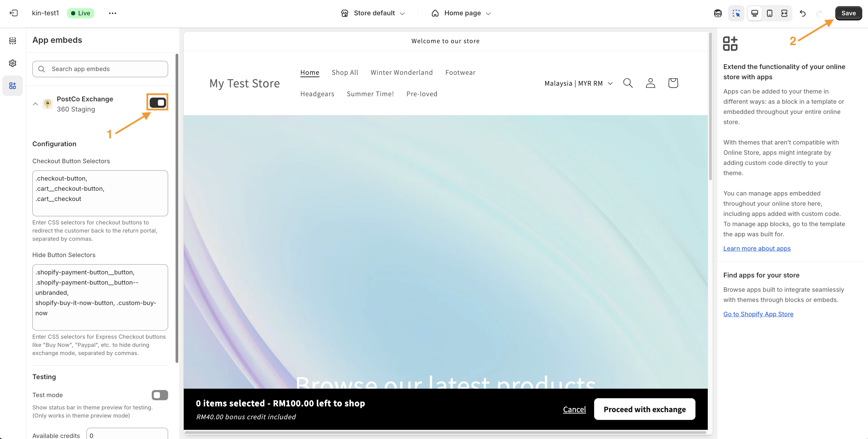Open Go to Shopify App Store link
Screen dimensions: 868x439
click(758, 314)
